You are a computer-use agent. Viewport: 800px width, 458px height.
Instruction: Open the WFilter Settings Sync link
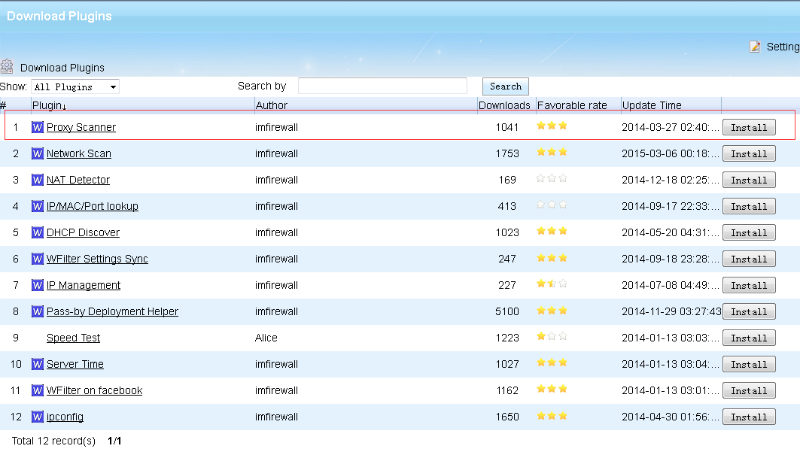click(x=97, y=259)
